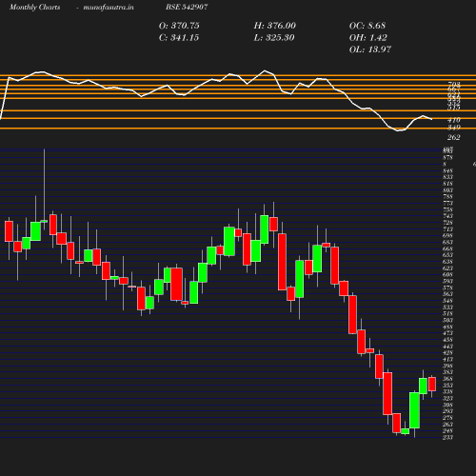Image resolution: width=476 pixels, height=476 pixels.
Task: Click the 410 label in the indicator panel
Action: [x=454, y=120]
